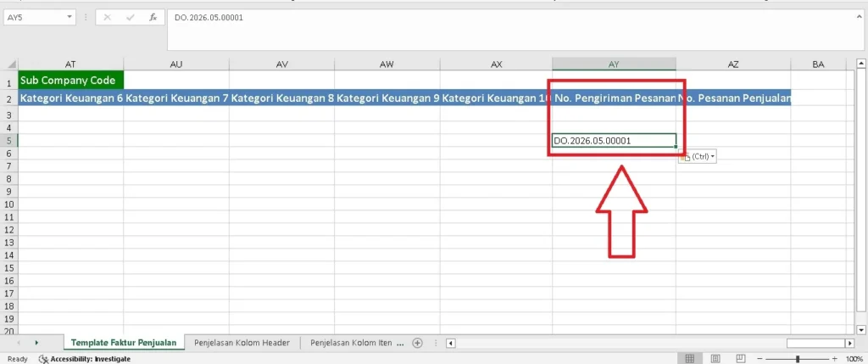Click the Kategori Keuangan 10 cell
This screenshot has height=364, width=868.
point(496,98)
